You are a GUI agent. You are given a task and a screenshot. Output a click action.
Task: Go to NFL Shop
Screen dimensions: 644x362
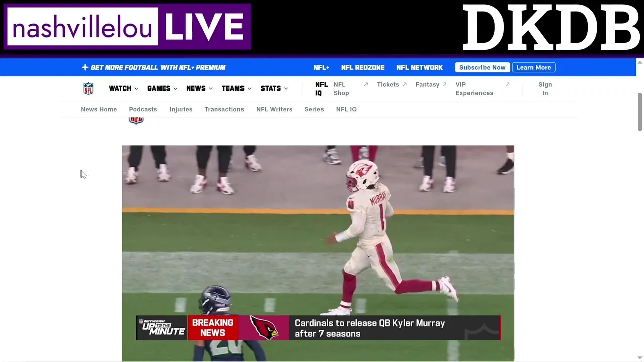pos(341,88)
